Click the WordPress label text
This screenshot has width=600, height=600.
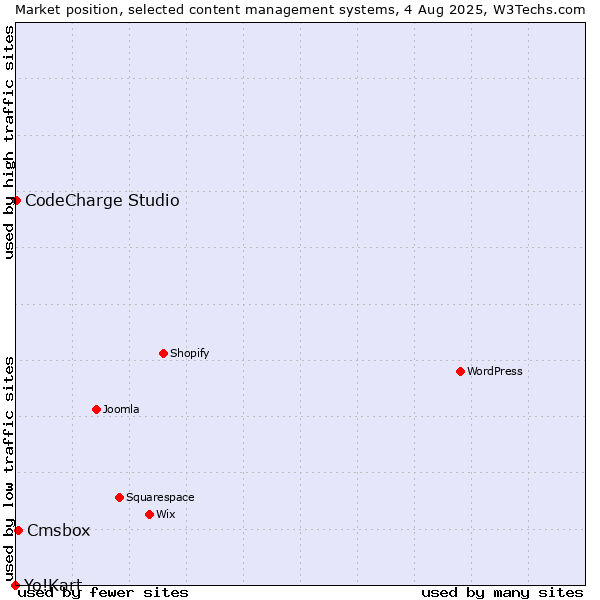(495, 371)
